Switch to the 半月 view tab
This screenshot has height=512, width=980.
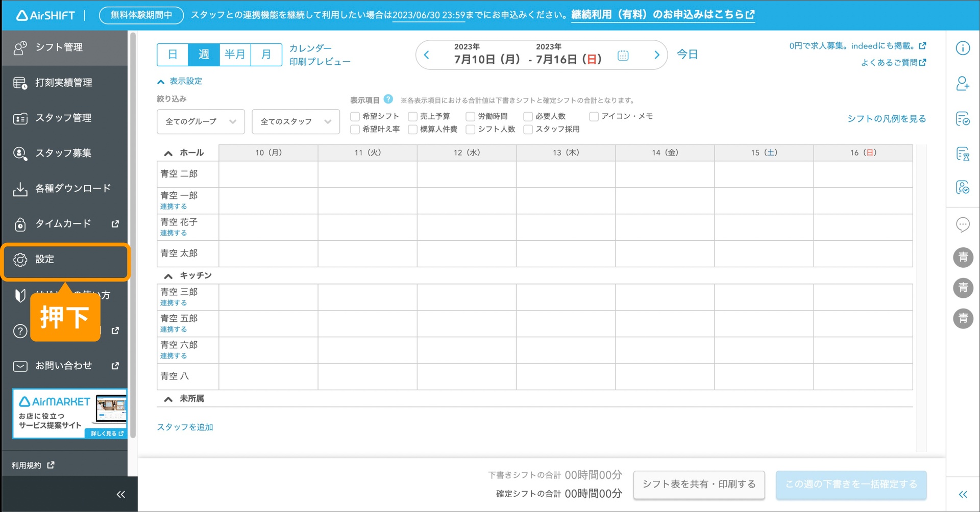click(235, 55)
